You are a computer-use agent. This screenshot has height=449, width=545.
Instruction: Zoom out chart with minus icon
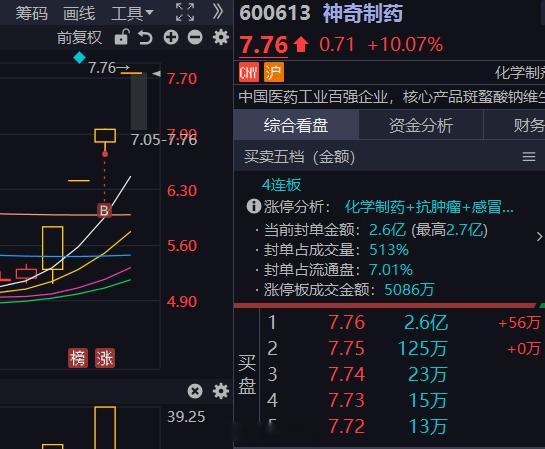coord(195,37)
